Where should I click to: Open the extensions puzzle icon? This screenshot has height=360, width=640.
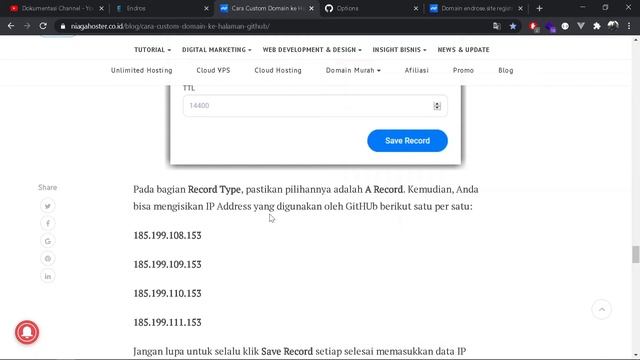597,26
